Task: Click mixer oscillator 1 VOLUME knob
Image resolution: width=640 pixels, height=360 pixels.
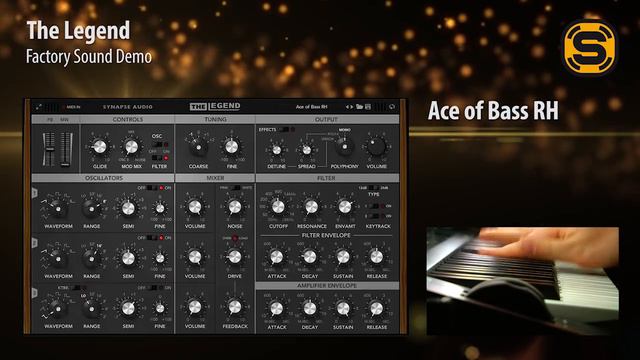Action: (195, 207)
